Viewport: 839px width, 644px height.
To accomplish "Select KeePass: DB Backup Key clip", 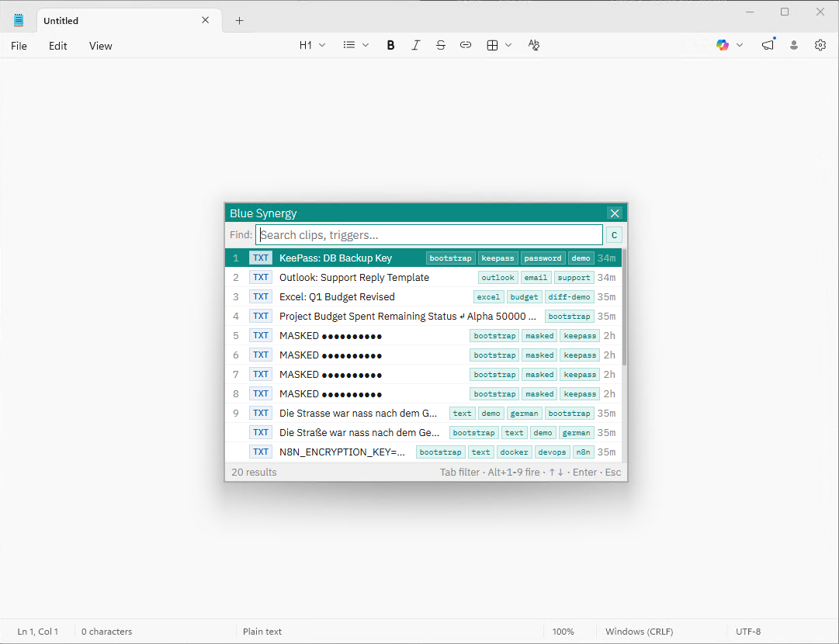I will click(423, 258).
